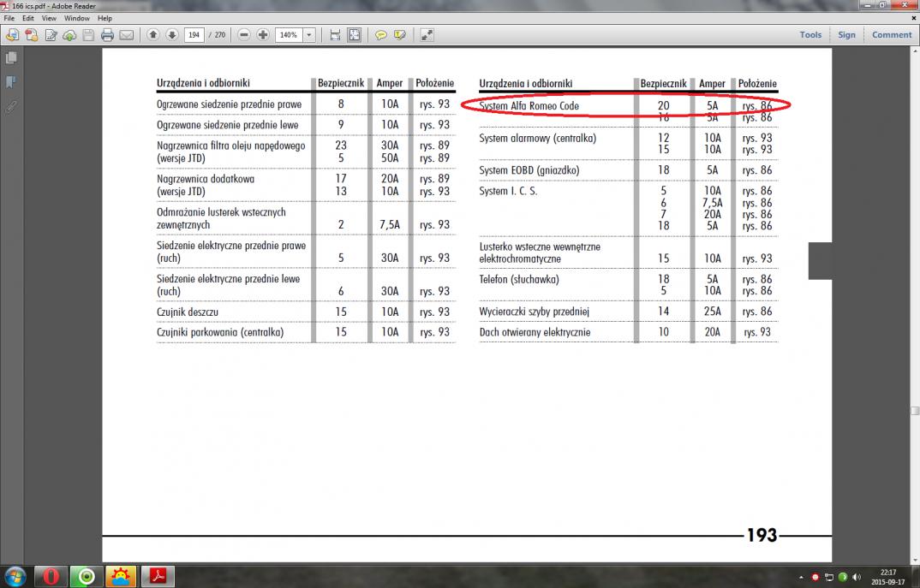Toggle read mode expand arrows icon
This screenshot has height=588, width=920.
pyautogui.click(x=427, y=35)
